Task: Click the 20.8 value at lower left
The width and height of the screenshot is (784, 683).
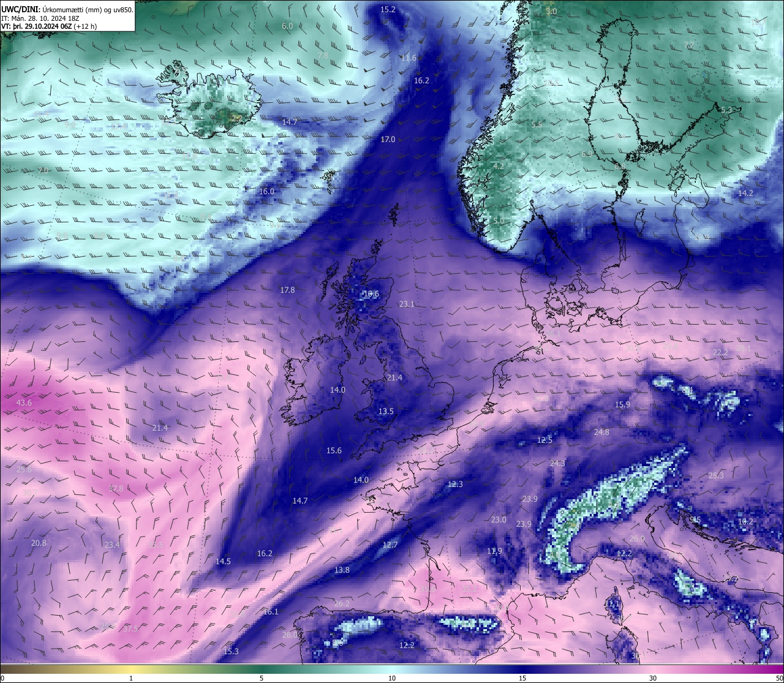Action: (x=39, y=543)
